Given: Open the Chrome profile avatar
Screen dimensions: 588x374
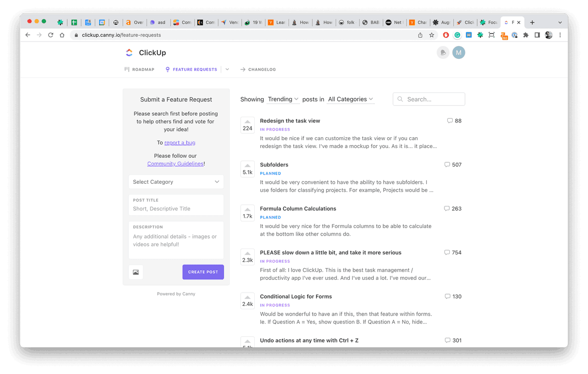Looking at the screenshot, I should point(549,35).
